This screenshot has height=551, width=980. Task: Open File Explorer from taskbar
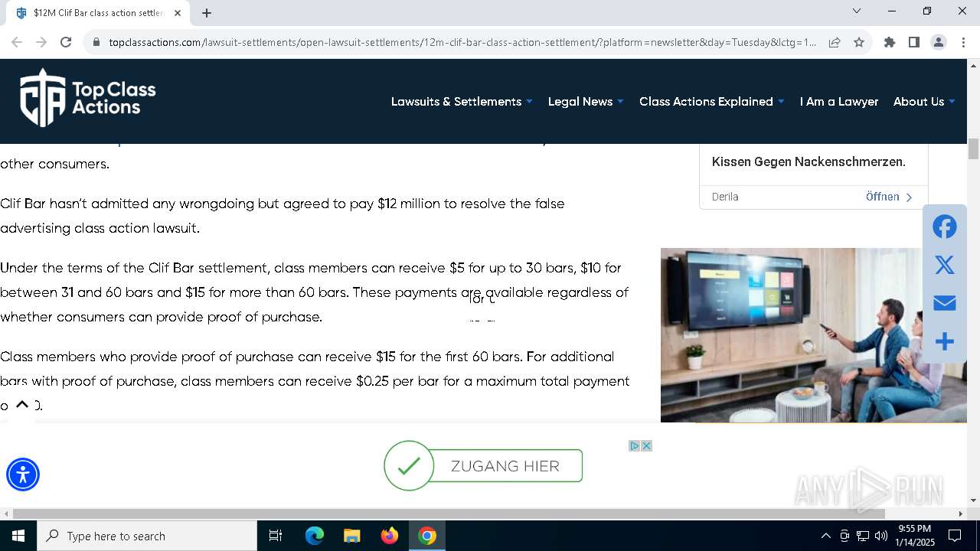[351, 536]
